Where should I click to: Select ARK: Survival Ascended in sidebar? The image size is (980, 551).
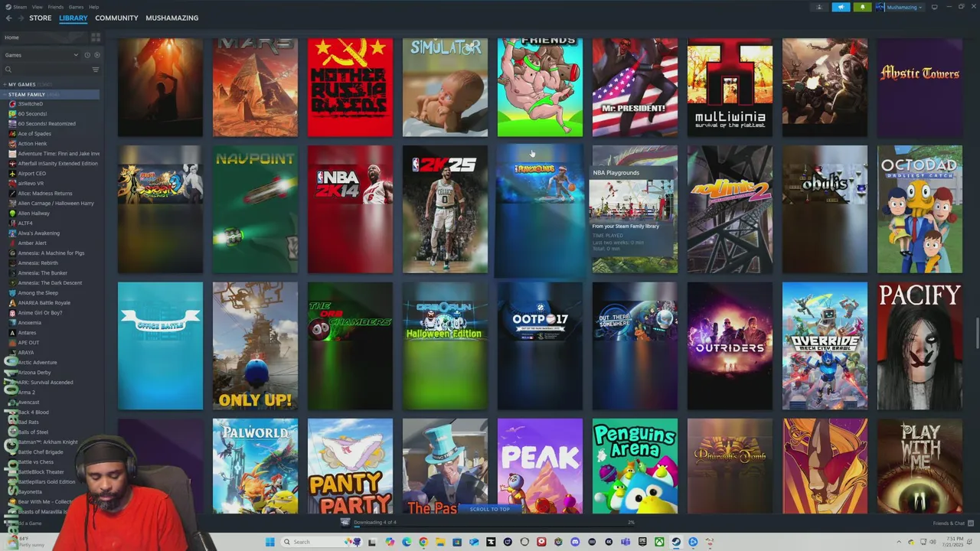[x=46, y=382]
